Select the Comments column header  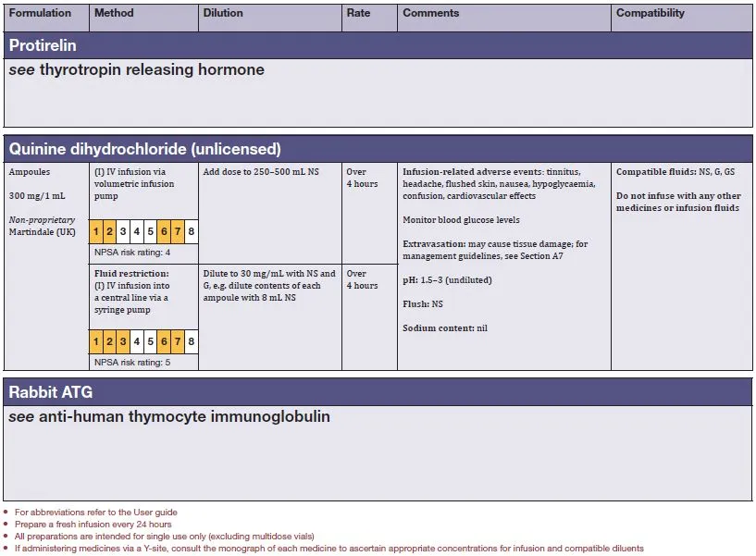pos(431,14)
